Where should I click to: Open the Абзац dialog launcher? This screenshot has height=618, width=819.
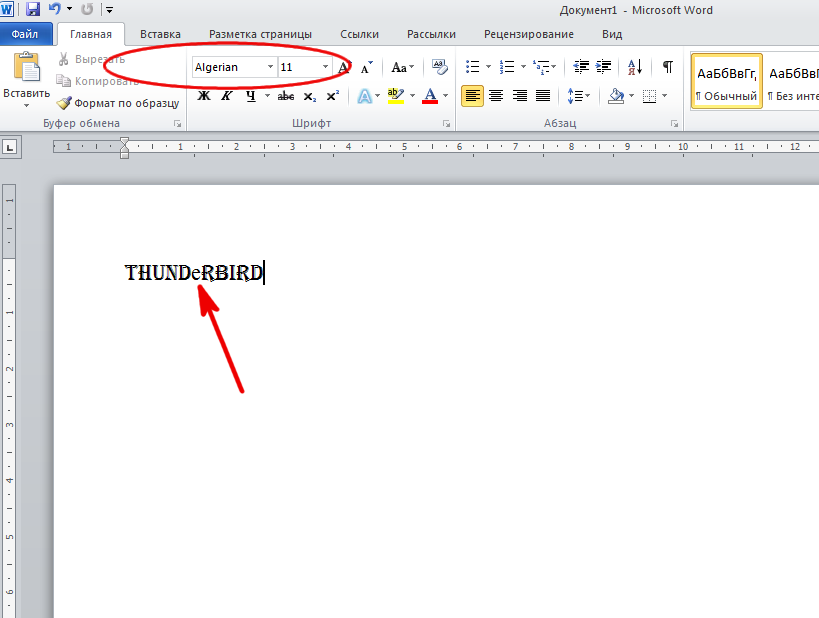pyautogui.click(x=675, y=124)
